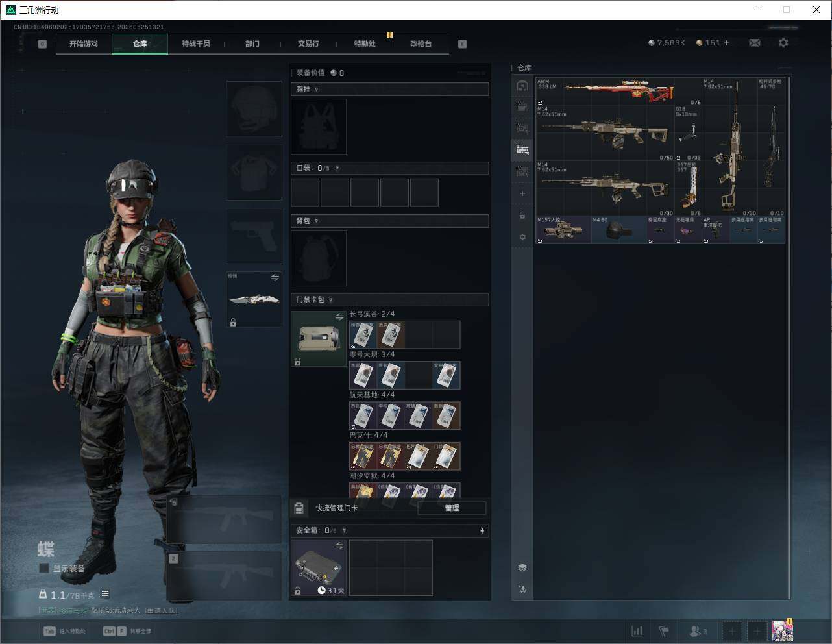
Task: Click the first primary weapon slot
Action: click(224, 519)
